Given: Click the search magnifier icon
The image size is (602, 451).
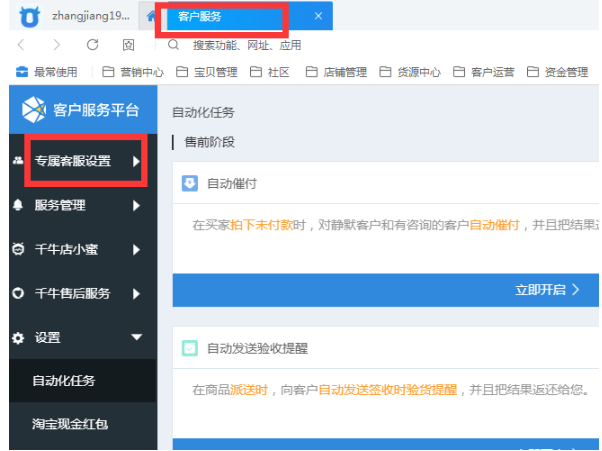Looking at the screenshot, I should tap(173, 45).
